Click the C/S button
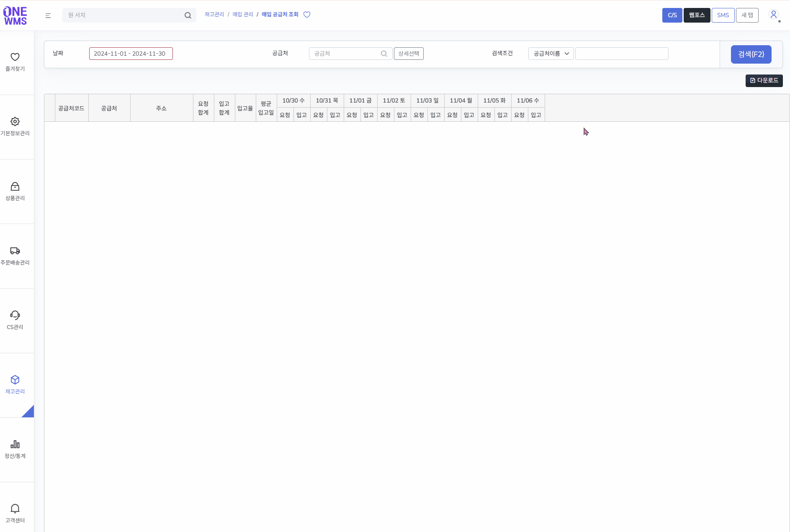Screen dimensions: 790x532 672,15
